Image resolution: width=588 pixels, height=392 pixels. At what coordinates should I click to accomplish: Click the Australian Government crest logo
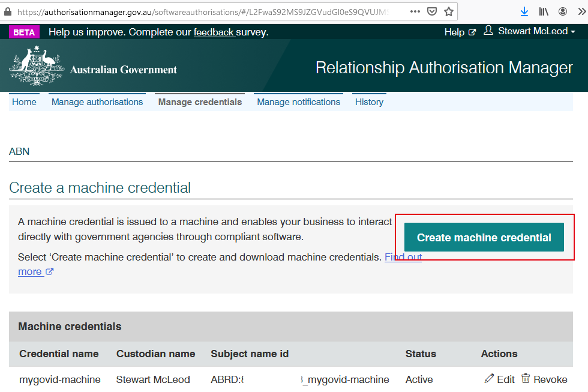pyautogui.click(x=36, y=66)
